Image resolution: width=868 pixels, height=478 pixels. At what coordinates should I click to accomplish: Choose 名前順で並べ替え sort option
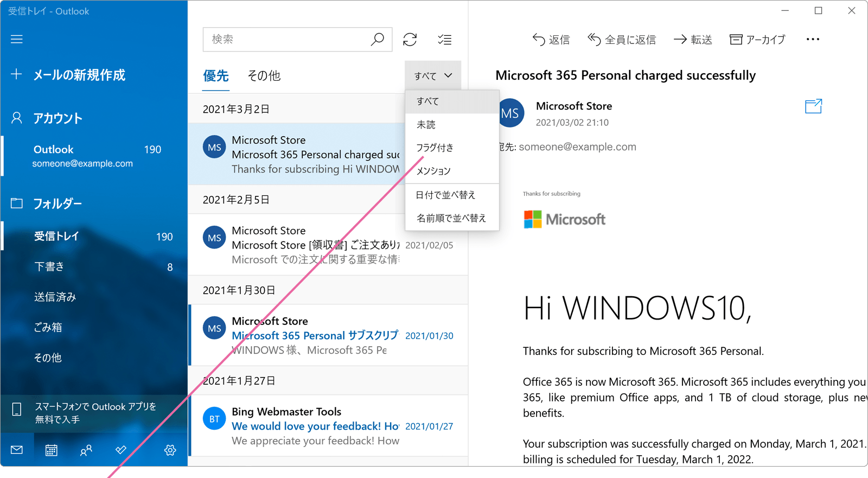[x=452, y=218]
